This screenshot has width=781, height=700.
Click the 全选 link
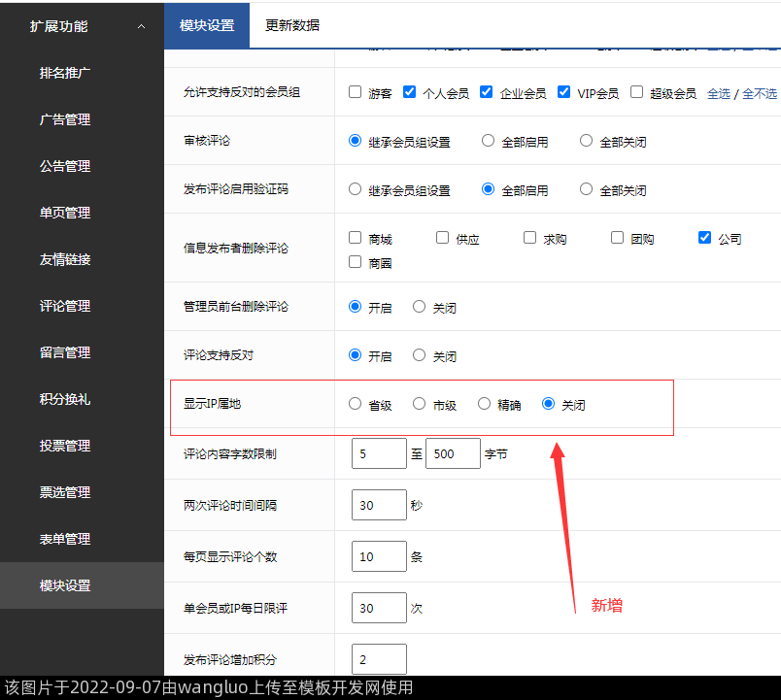coord(718,93)
